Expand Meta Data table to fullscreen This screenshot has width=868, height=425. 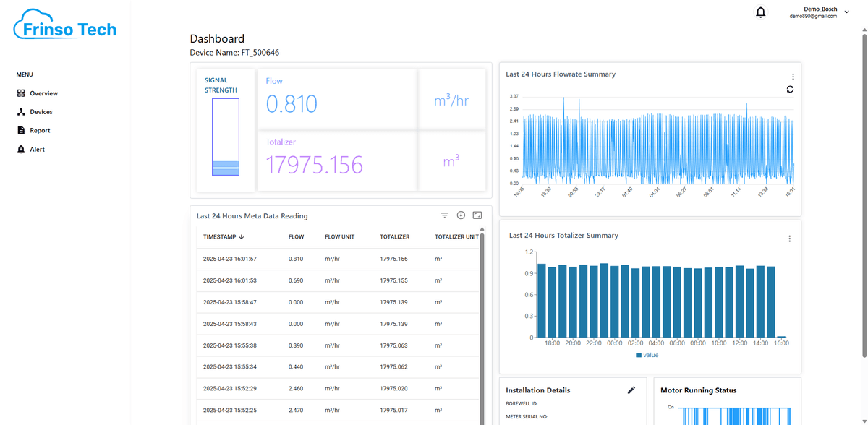477,215
